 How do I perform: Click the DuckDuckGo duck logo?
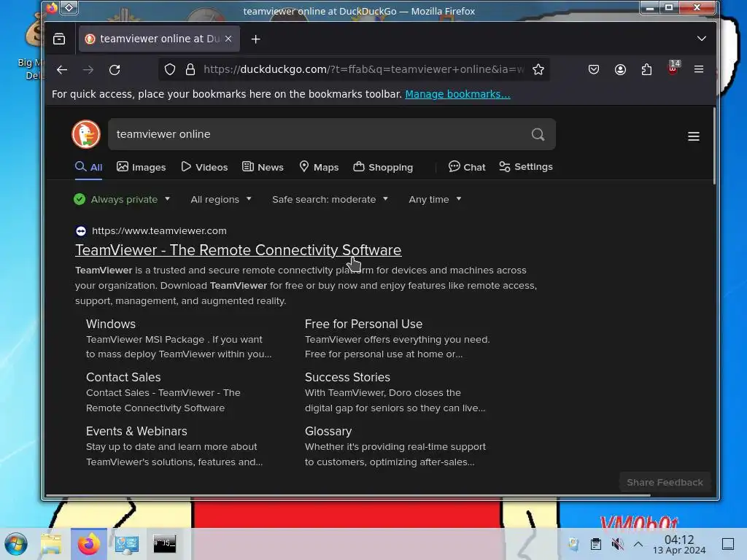86,134
